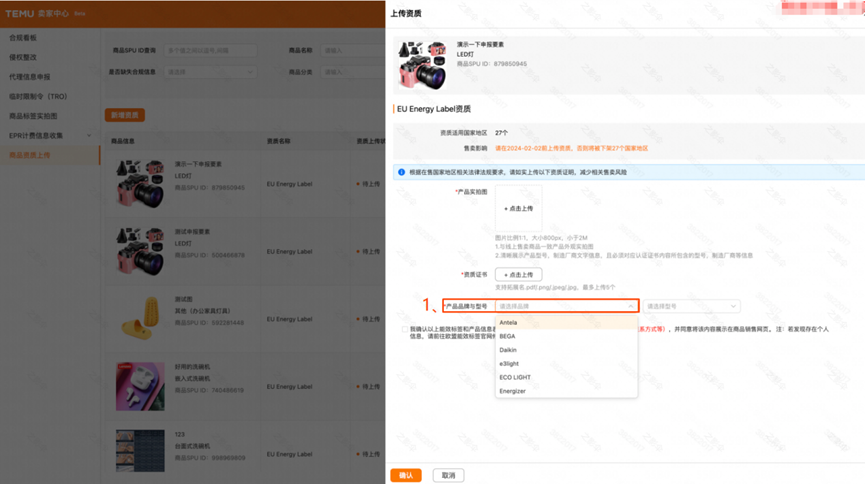Pick Energizer from the brand list
This screenshot has width=865, height=484.
pyautogui.click(x=567, y=391)
